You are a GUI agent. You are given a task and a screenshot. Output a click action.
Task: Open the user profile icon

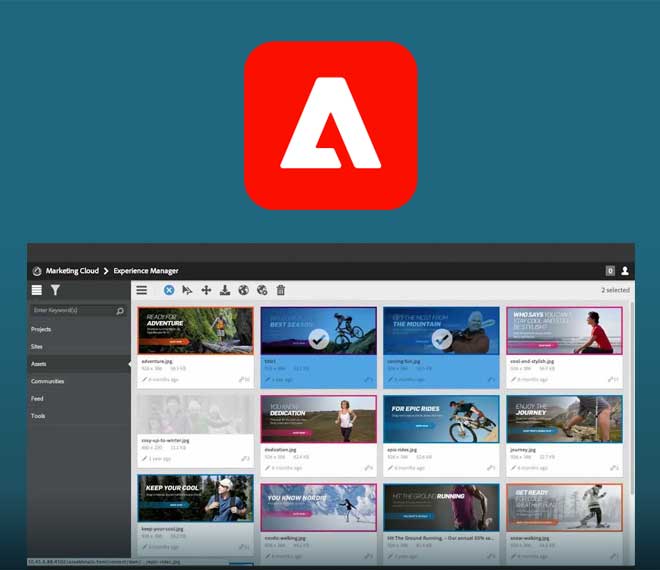625,271
